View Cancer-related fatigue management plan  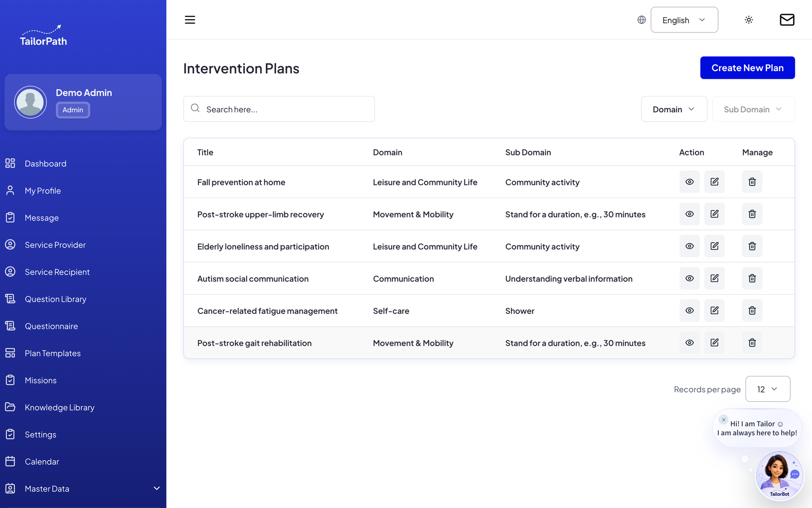pyautogui.click(x=689, y=310)
